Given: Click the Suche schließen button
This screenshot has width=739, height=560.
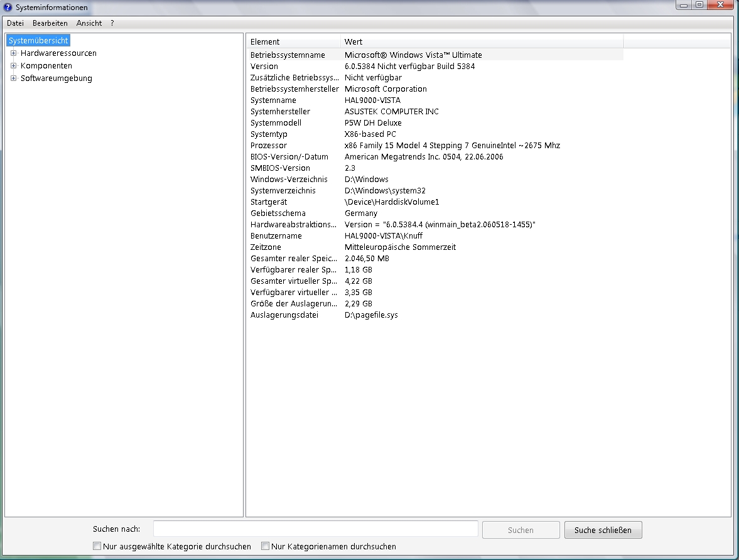Looking at the screenshot, I should pos(603,530).
